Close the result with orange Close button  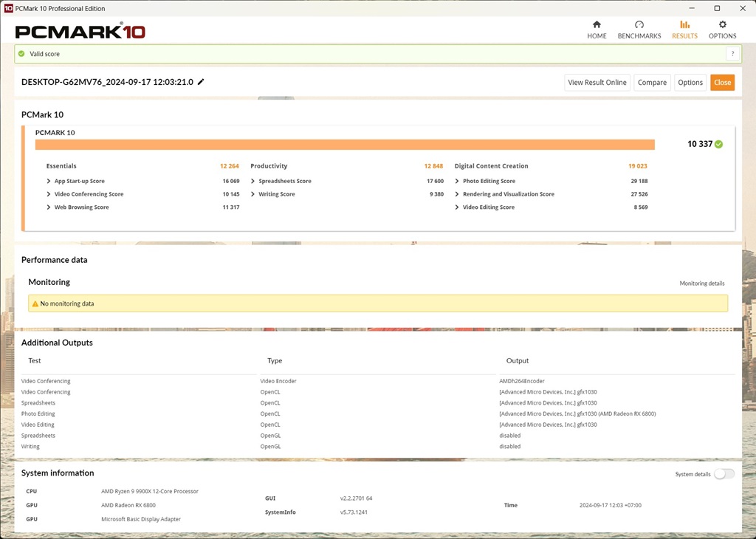[x=722, y=83]
